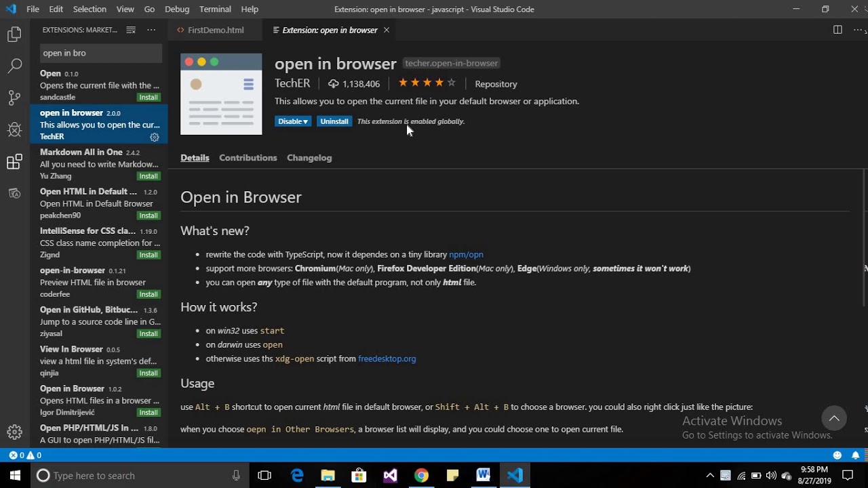The height and width of the screenshot is (488, 868).
Task: Open notifications bell in status bar
Action: coord(856,455)
